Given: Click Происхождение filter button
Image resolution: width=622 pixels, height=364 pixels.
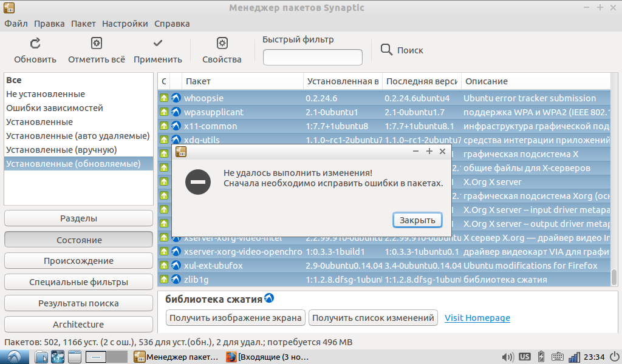Looking at the screenshot, I should tap(78, 261).
